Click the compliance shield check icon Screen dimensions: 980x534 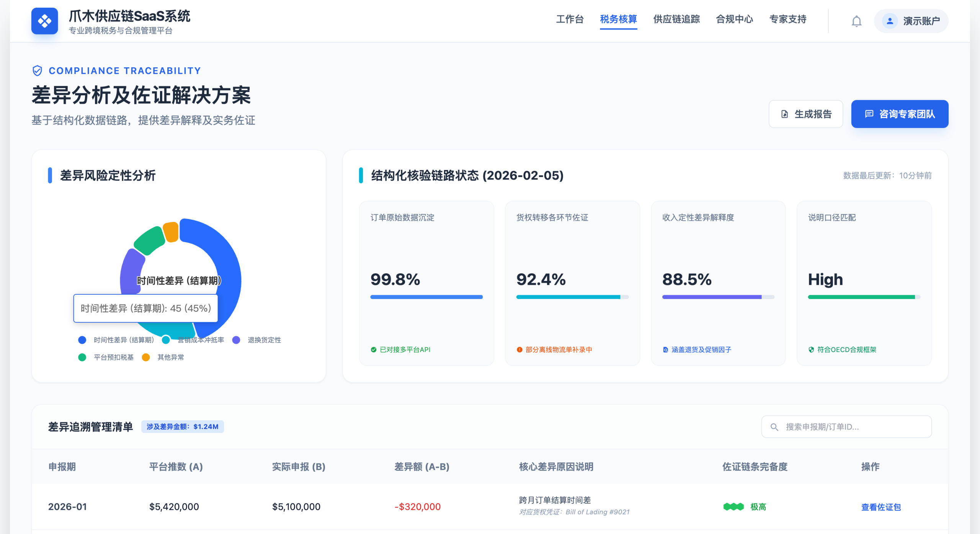(x=37, y=71)
